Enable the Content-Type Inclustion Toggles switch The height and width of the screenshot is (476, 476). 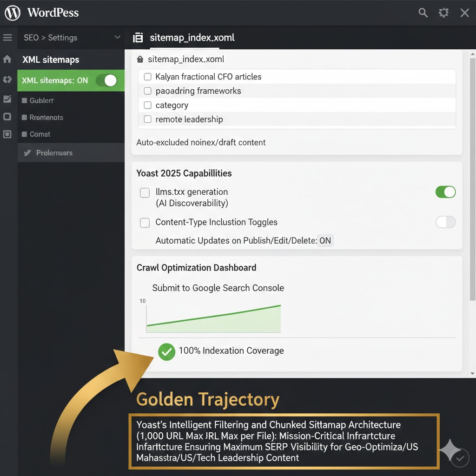[x=445, y=222]
